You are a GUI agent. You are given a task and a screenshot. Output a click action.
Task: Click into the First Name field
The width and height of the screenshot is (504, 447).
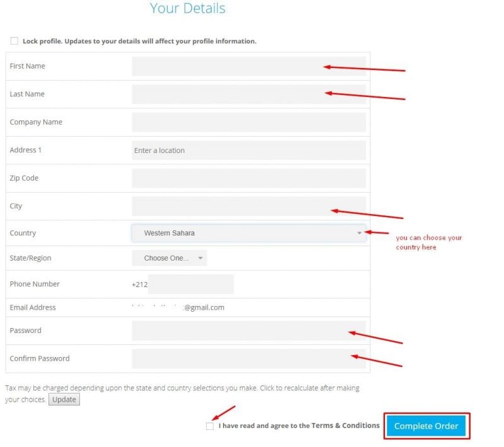click(x=249, y=65)
